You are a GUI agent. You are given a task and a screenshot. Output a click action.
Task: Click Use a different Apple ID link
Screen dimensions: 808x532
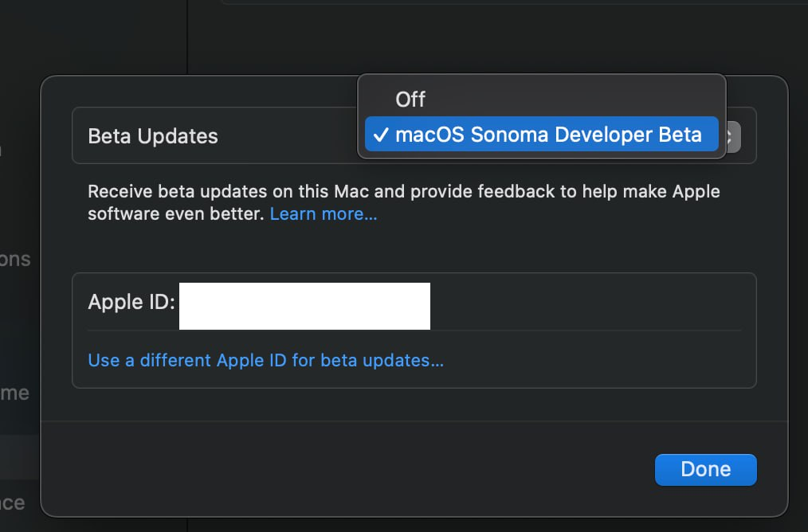coord(265,360)
